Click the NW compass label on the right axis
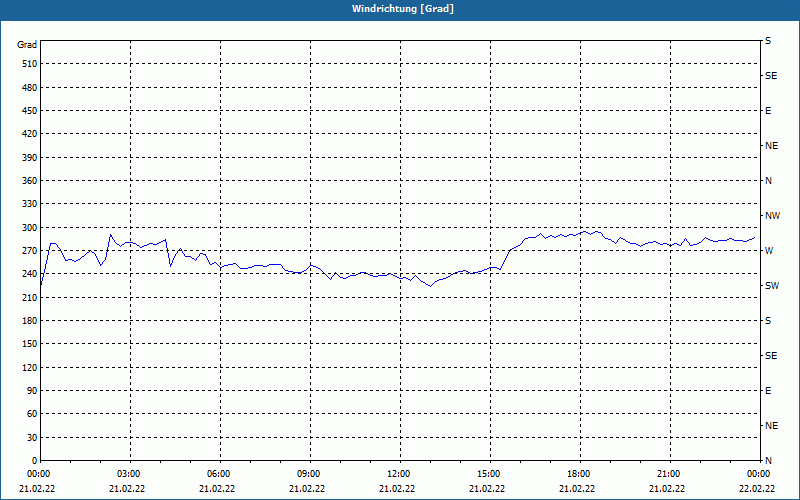The image size is (800, 500). (772, 216)
